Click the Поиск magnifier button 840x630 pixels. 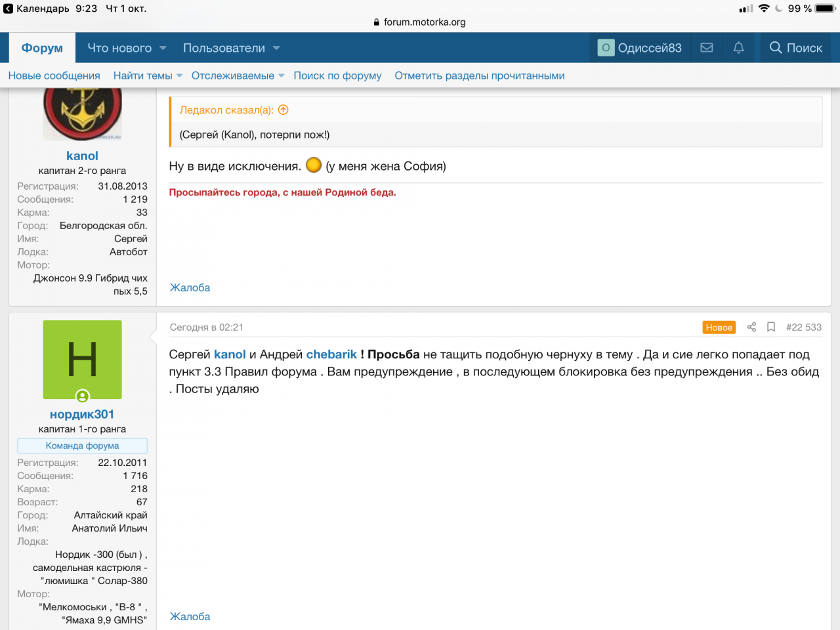pyautogui.click(x=795, y=48)
